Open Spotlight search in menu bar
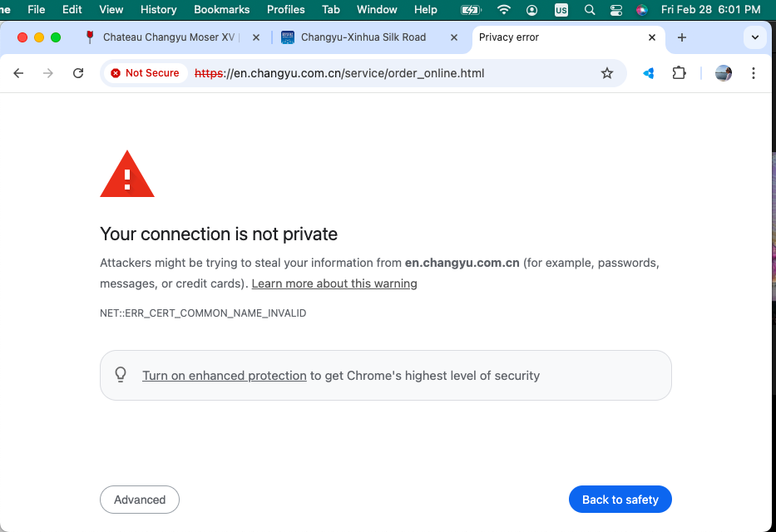The width and height of the screenshot is (776, 532). (x=590, y=10)
